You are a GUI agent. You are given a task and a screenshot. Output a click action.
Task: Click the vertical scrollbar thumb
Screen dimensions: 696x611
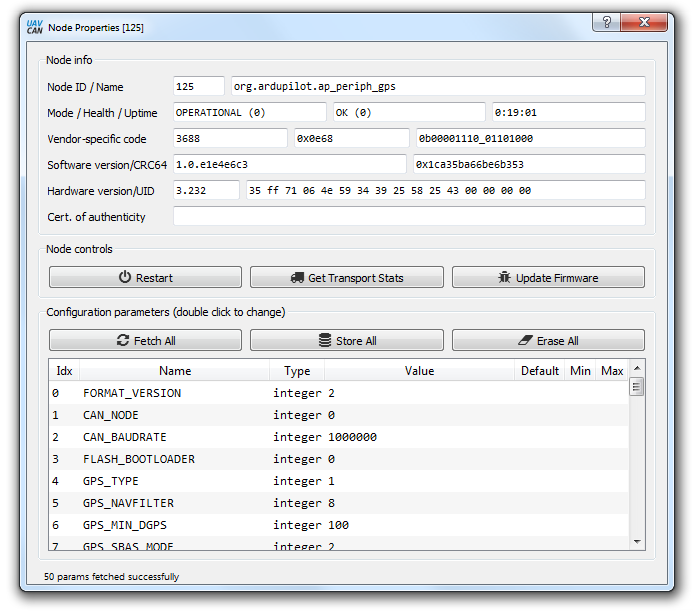tap(636, 387)
